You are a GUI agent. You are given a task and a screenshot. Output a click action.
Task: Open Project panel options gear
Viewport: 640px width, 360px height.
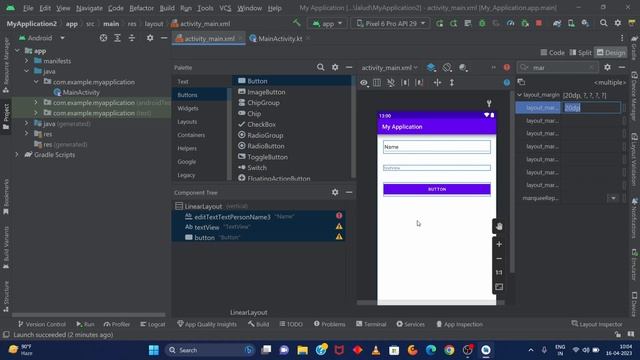(x=150, y=38)
